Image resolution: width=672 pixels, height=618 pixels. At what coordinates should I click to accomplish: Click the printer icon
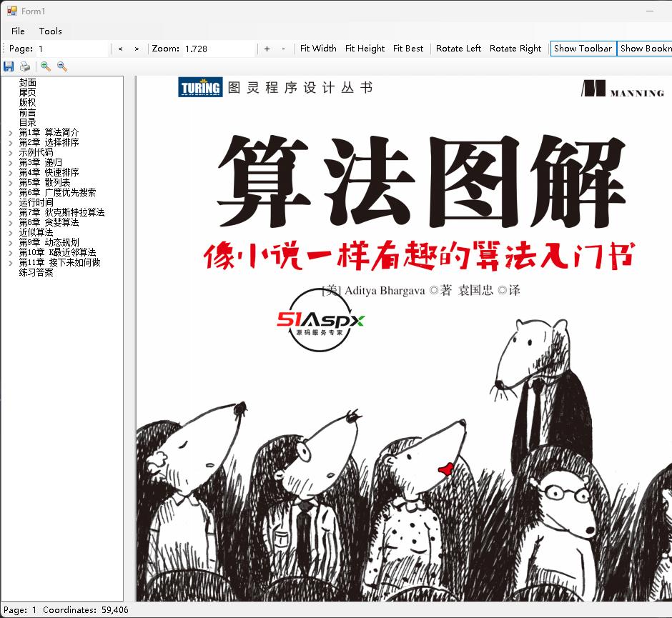point(25,66)
